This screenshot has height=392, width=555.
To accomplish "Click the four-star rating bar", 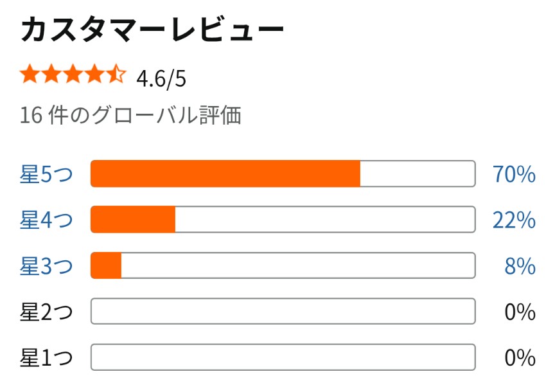I will click(283, 219).
